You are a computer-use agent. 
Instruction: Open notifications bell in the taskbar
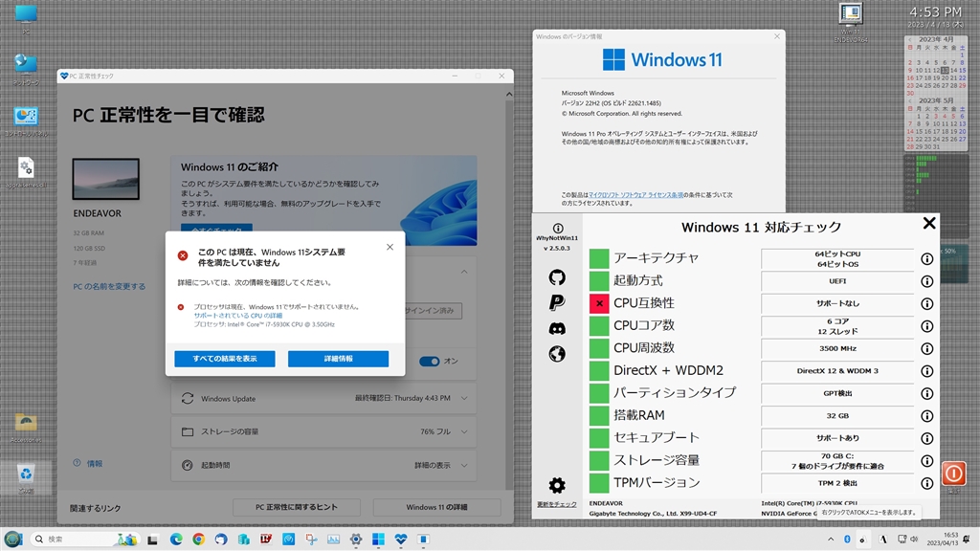pos(967,540)
